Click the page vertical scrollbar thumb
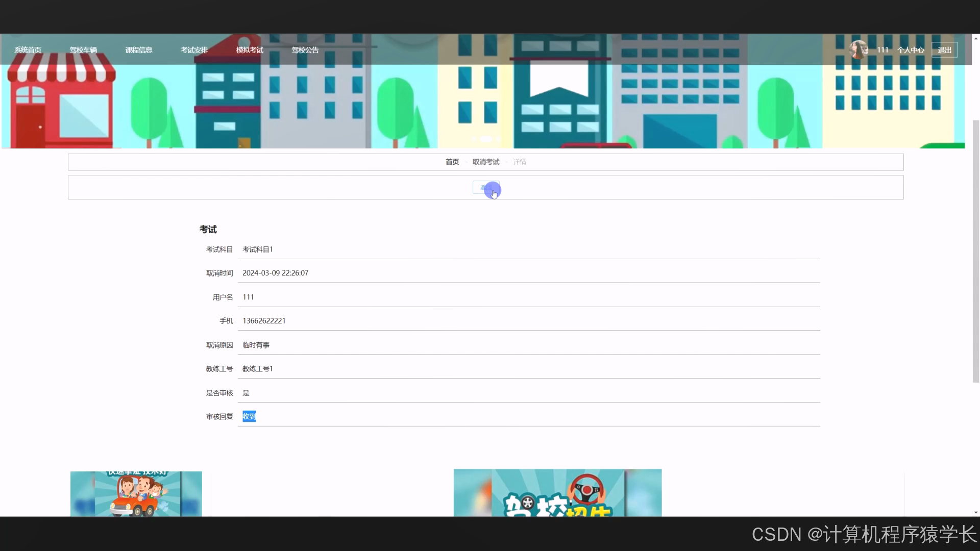The width and height of the screenshot is (980, 551). coord(976,251)
